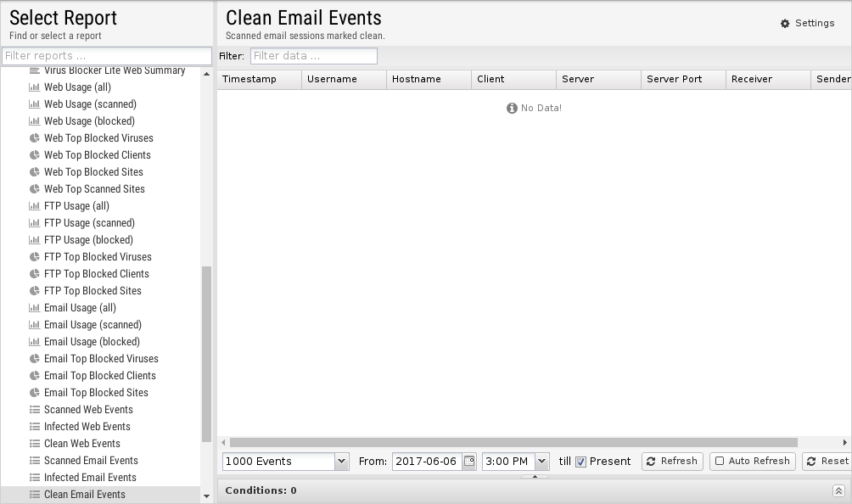Click pie icon beside FTP Top Blocked Sites
The image size is (852, 504).
(34, 290)
